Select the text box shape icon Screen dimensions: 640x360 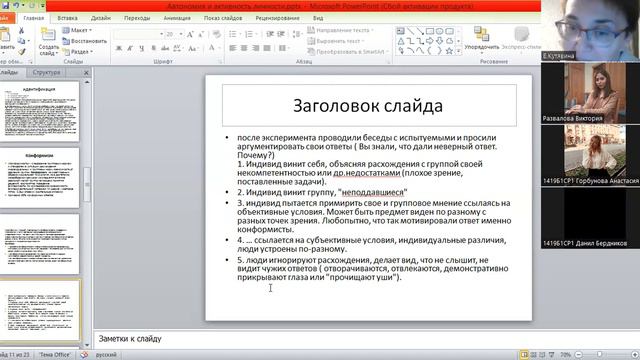[400, 31]
